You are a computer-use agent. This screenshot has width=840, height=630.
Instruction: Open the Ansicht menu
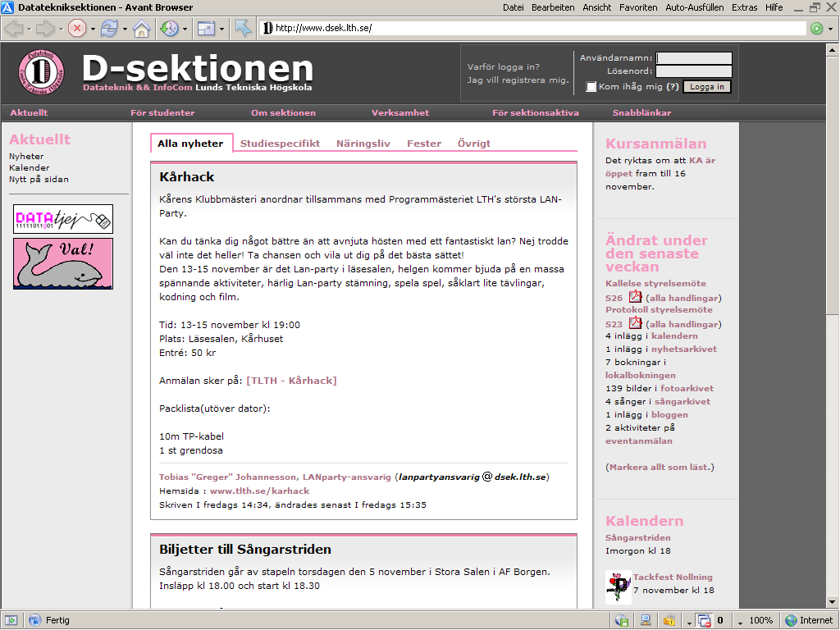point(597,7)
